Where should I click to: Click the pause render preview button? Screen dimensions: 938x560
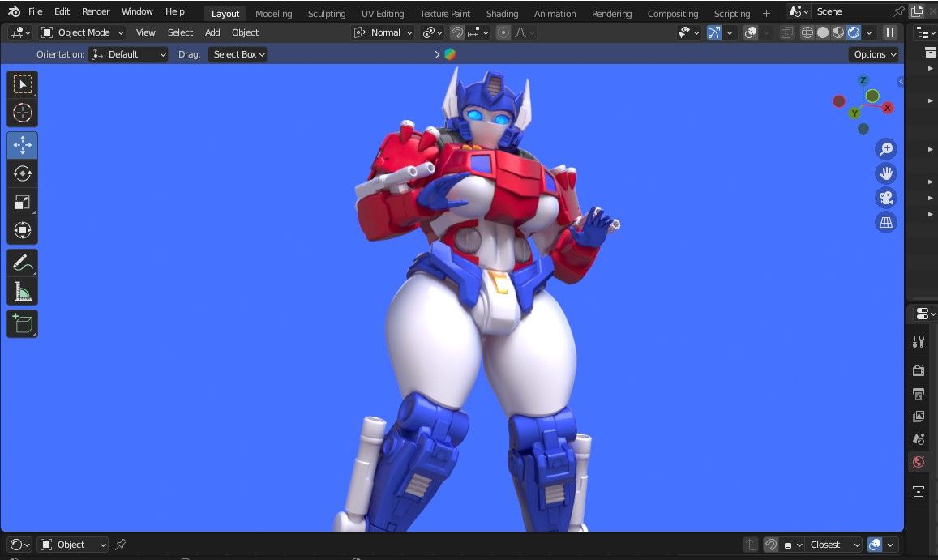pyautogui.click(x=890, y=32)
